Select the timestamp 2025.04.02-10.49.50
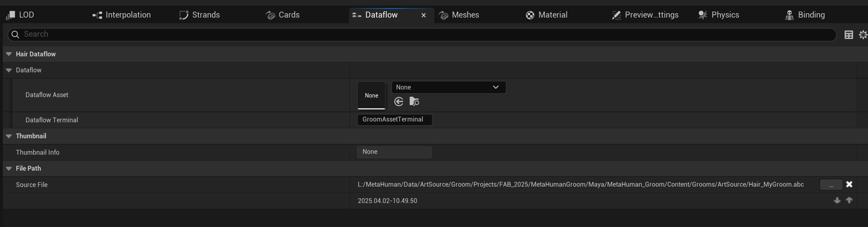The width and height of the screenshot is (868, 227). (x=387, y=201)
